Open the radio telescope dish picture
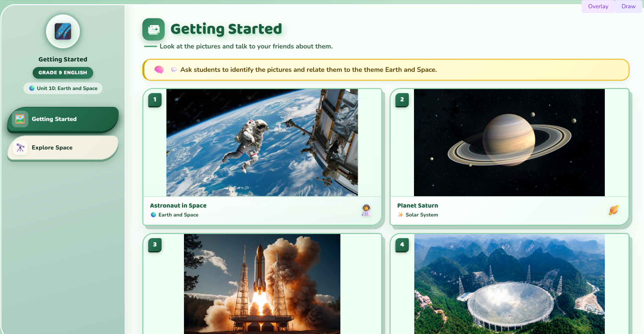Image resolution: width=644 pixels, height=334 pixels. [x=509, y=284]
